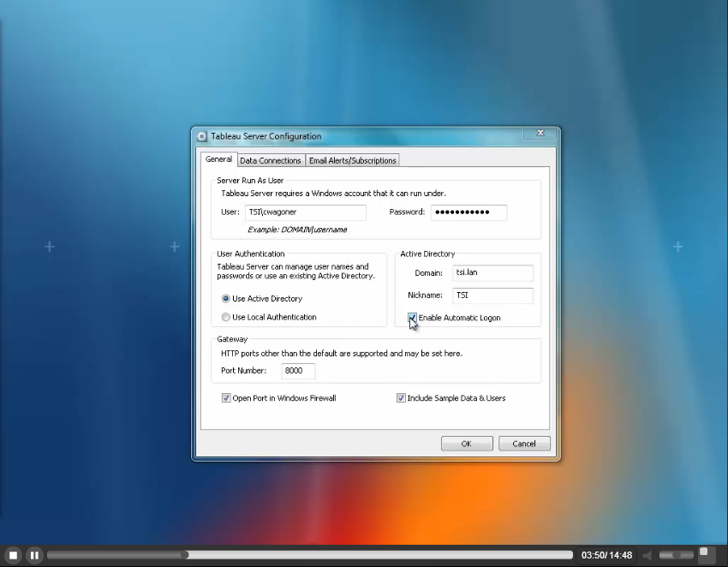Switch to the Data Connections tab
728x567 pixels.
pyautogui.click(x=270, y=160)
